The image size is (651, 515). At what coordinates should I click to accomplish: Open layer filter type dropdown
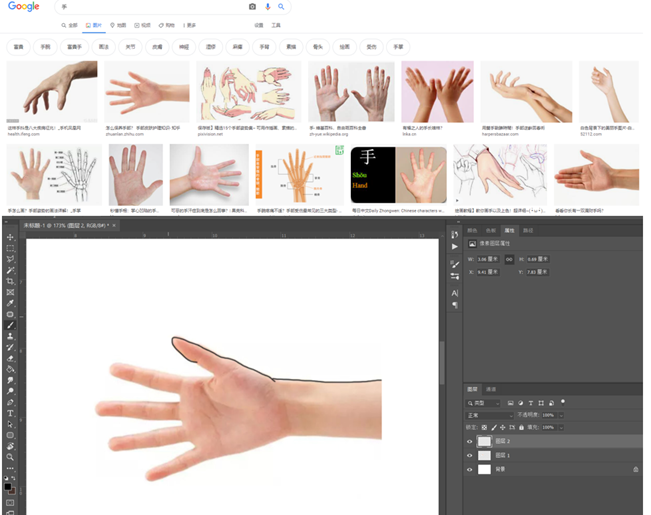(x=483, y=403)
